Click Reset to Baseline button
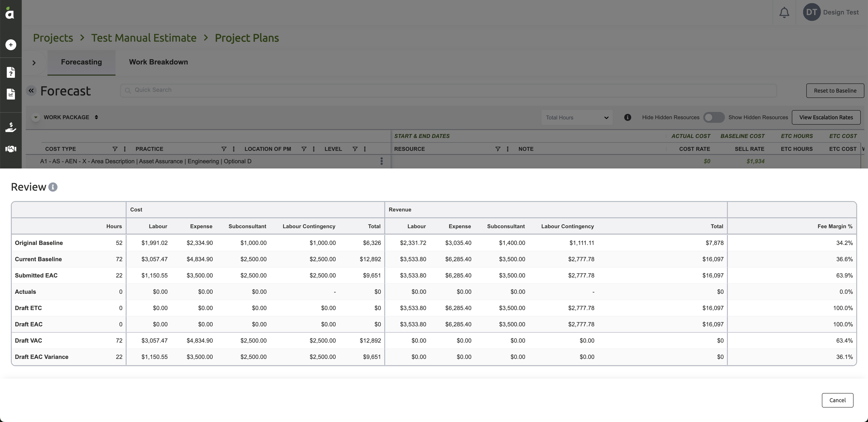 click(835, 91)
